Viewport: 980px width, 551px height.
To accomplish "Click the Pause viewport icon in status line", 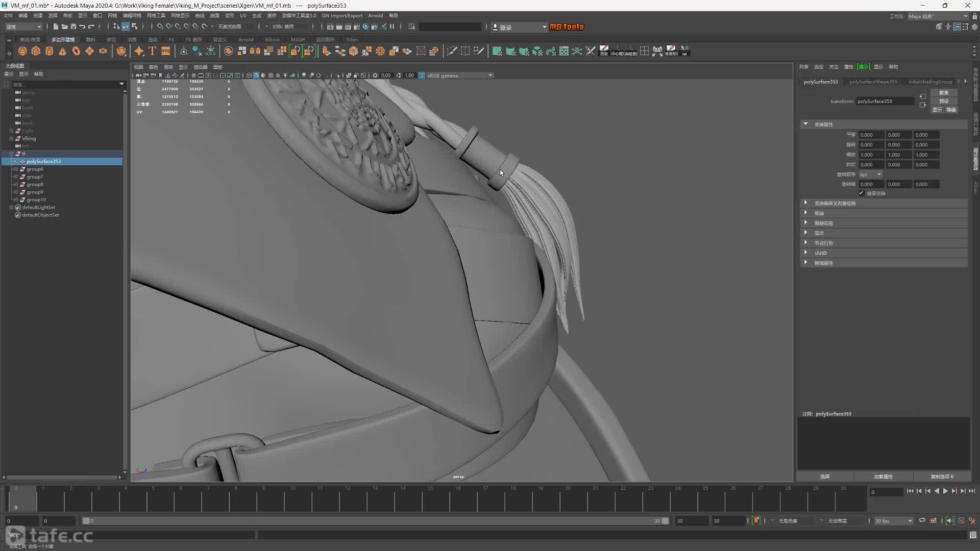I will pyautogui.click(x=392, y=27).
